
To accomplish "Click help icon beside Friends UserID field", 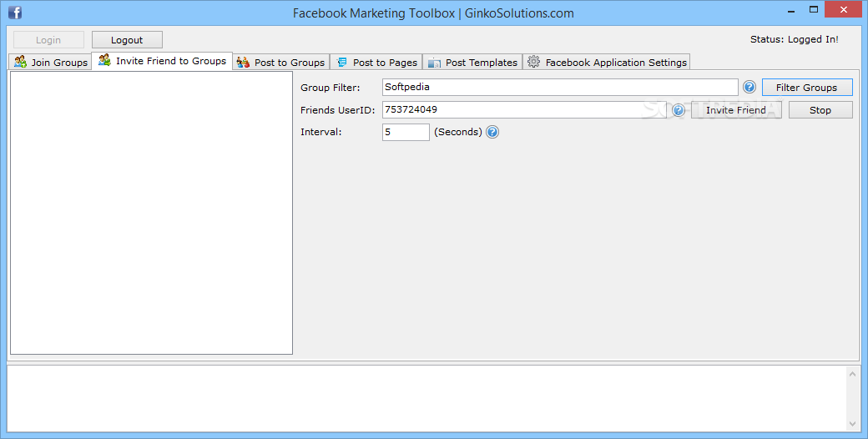I will tap(678, 110).
